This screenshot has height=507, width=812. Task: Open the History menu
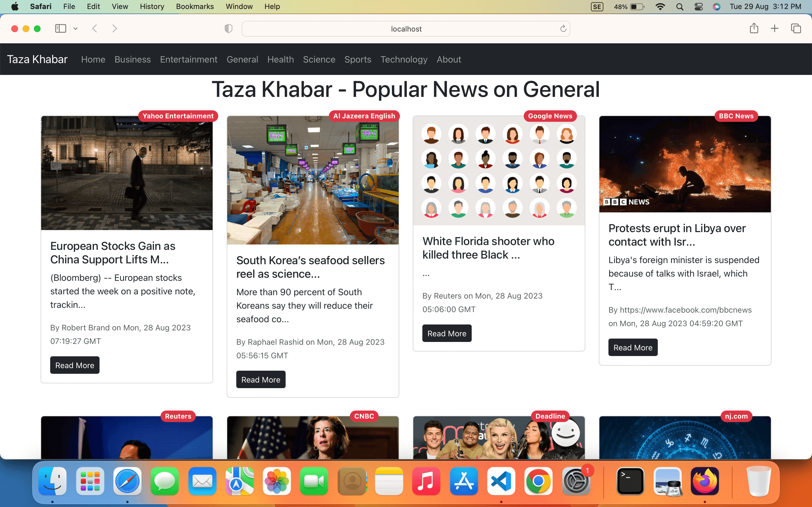click(x=152, y=7)
